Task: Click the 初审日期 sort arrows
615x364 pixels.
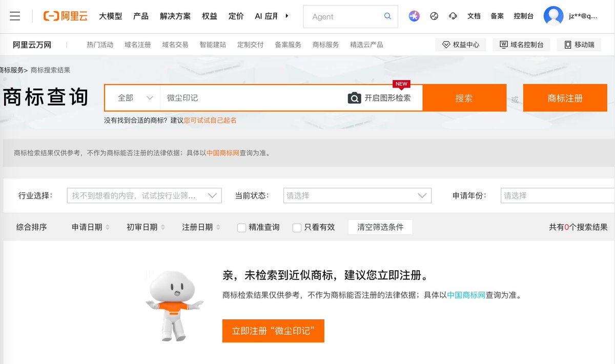Action: pos(163,227)
